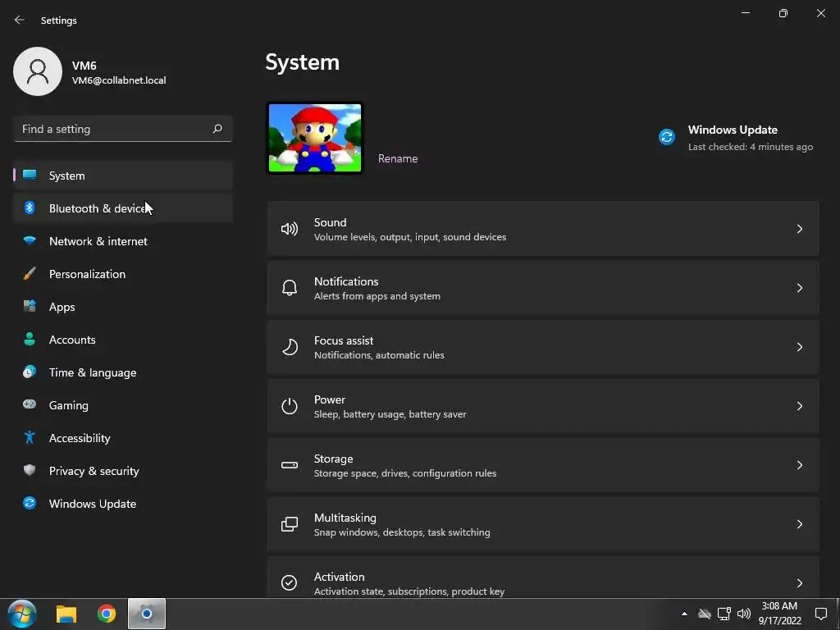The height and width of the screenshot is (630, 840).
Task: Click the Rename link
Action: pyautogui.click(x=398, y=158)
